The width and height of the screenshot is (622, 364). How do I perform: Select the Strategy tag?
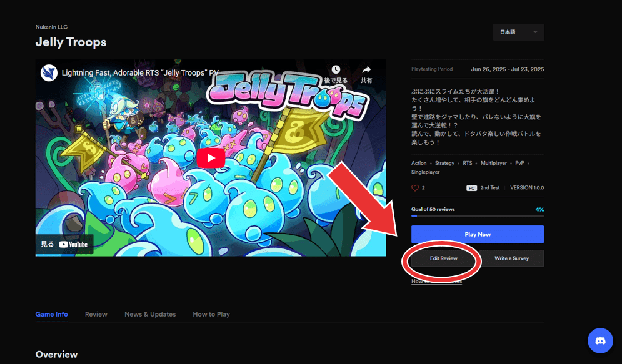[x=444, y=163]
